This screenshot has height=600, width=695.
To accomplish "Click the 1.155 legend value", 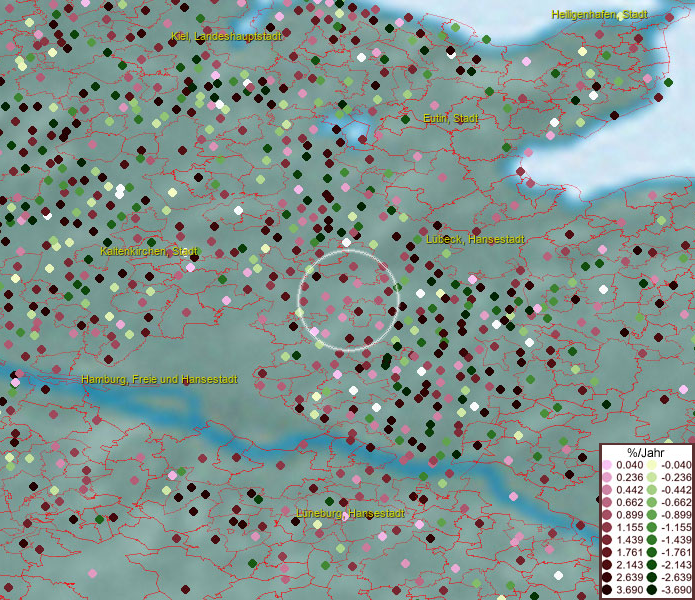I will (629, 527).
